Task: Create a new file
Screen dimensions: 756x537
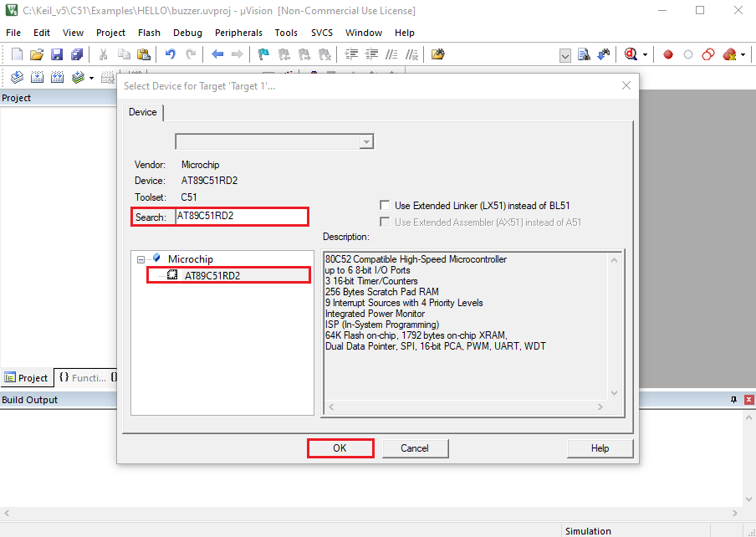Action: (15, 54)
